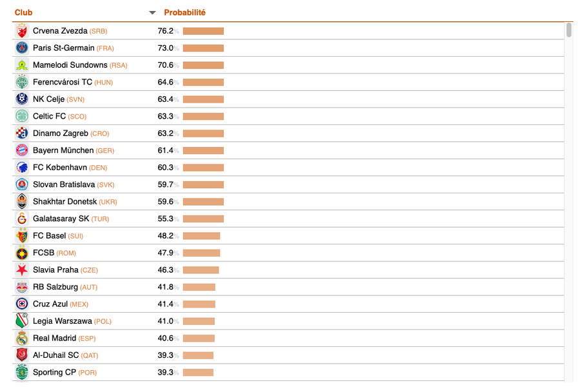
Task: Click the sort arrow beside Club header
Action: 152,13
